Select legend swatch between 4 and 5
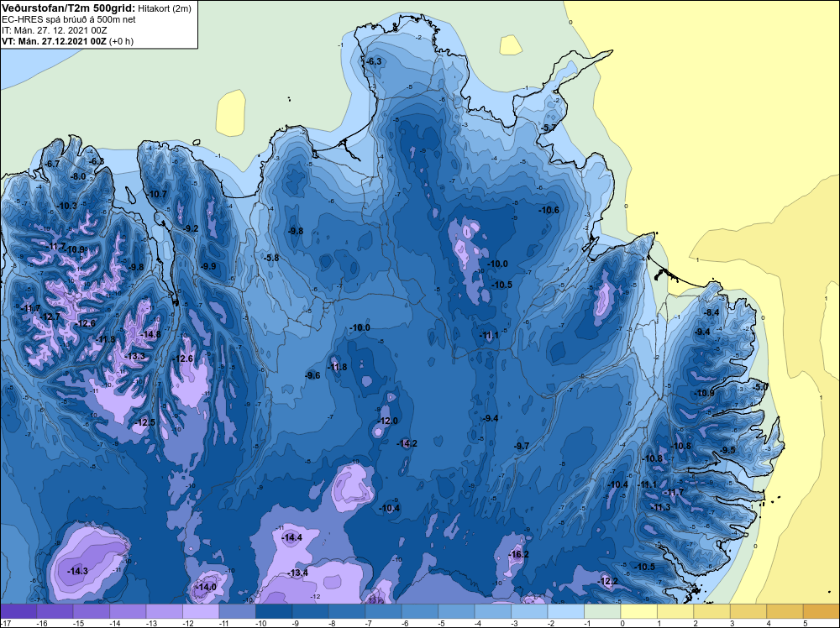Screen dimensions: 840x628 coord(785,611)
